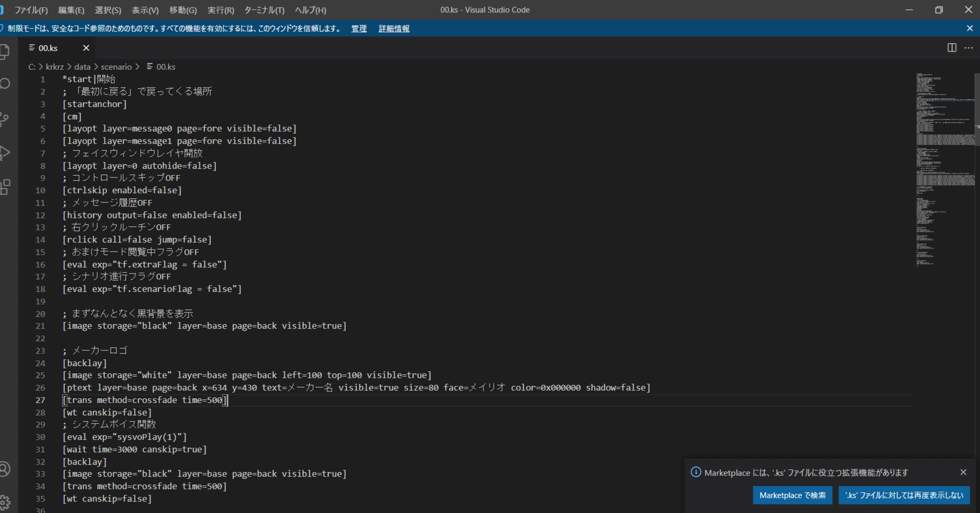The image size is (980, 513).
Task: Click line number 1 in gutter
Action: (43, 79)
